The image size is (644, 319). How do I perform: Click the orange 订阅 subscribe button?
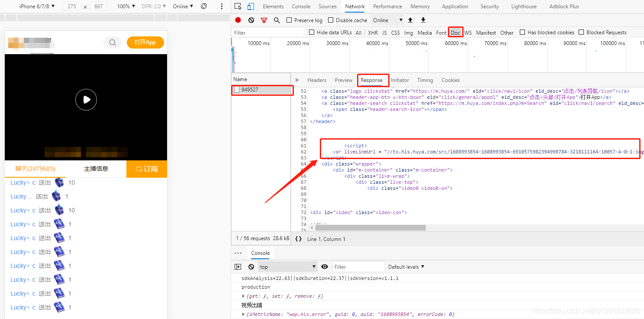tap(147, 169)
